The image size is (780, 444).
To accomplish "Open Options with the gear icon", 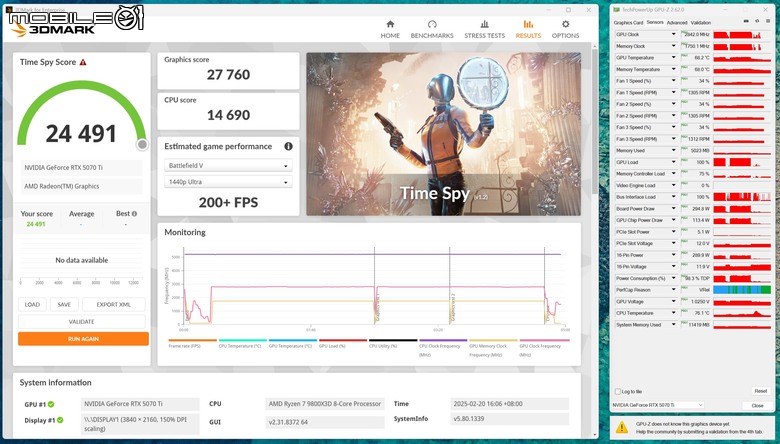I will click(x=565, y=24).
